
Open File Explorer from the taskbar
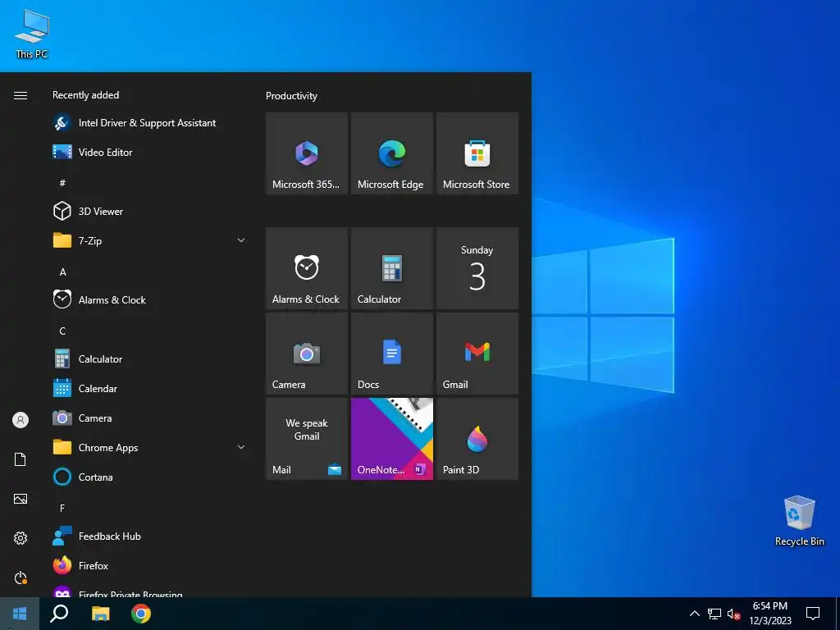coord(100,614)
